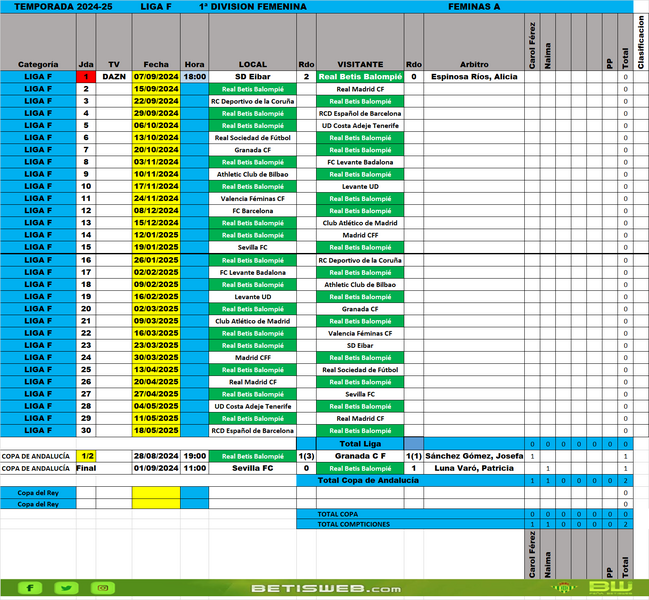The height and width of the screenshot is (600, 649).
Task: Select Granada CF in the Jornada 7 row
Action: pyautogui.click(x=252, y=150)
